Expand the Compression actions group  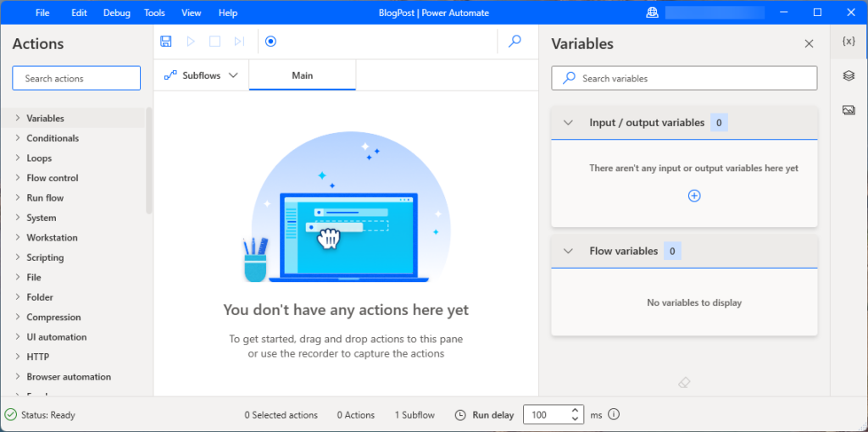(18, 317)
